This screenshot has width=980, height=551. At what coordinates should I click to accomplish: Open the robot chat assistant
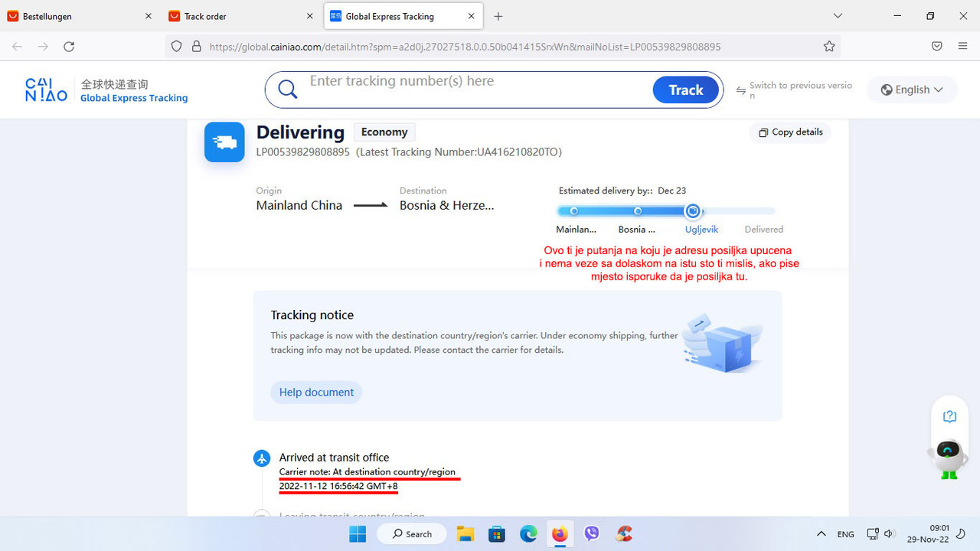coord(949,458)
